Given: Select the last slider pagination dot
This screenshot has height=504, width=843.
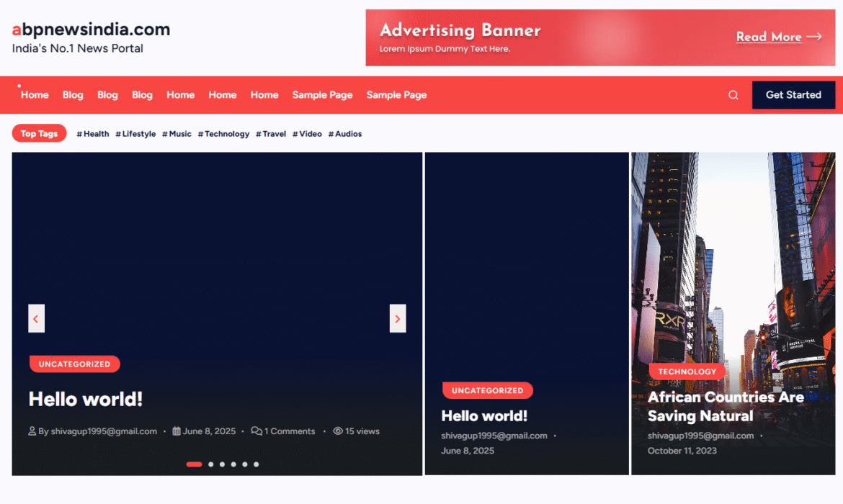Looking at the screenshot, I should [x=257, y=464].
